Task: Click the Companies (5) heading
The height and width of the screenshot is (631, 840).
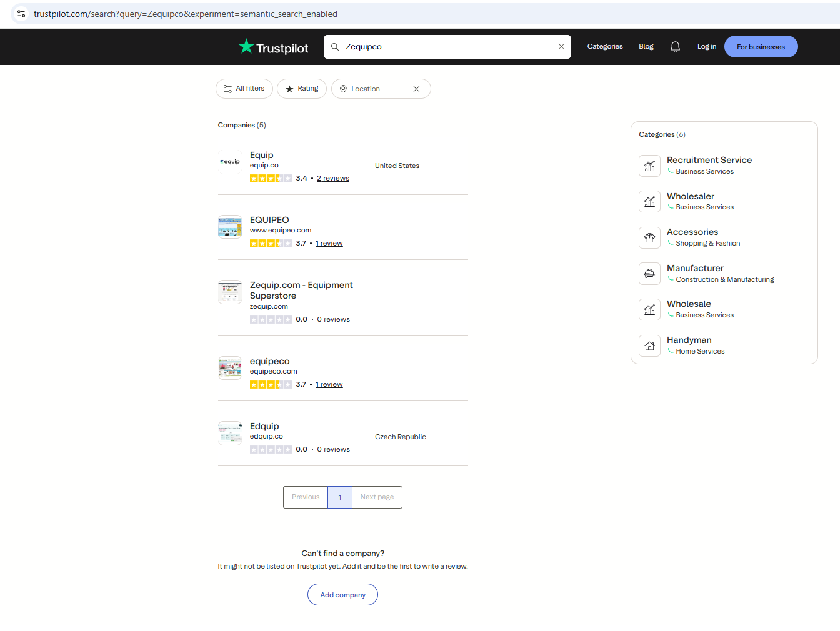Action: pyautogui.click(x=242, y=126)
